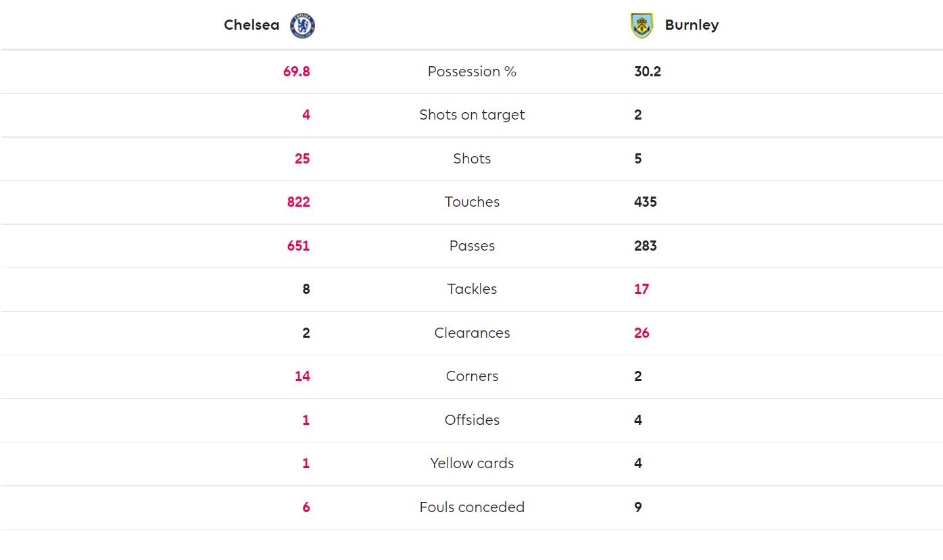
Task: Click the Chelsea club crest icon
Action: (302, 26)
